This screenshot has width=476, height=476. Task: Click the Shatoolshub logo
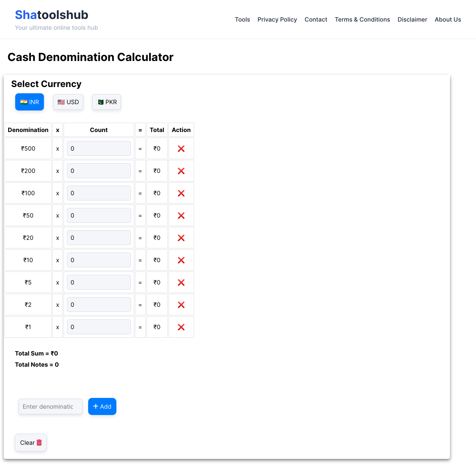(51, 15)
